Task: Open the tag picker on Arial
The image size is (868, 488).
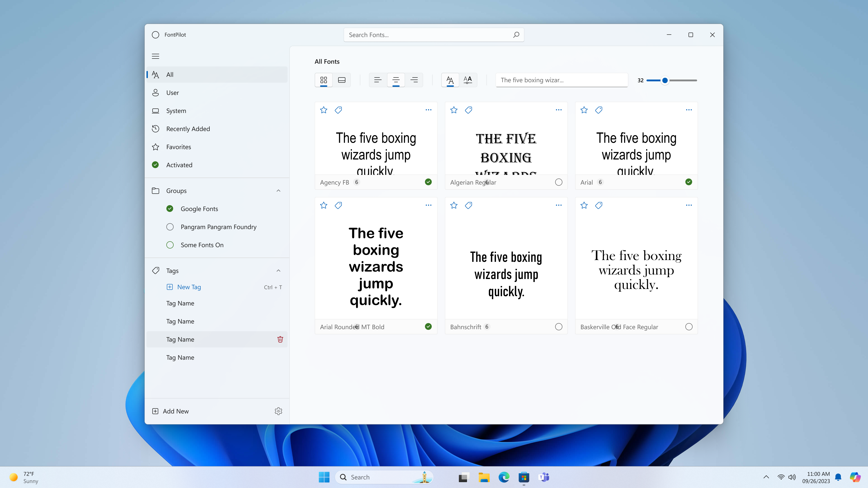Action: pyautogui.click(x=599, y=110)
